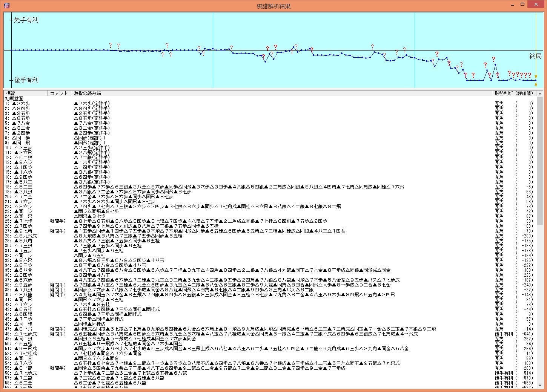This screenshot has height=392, width=547.
Task: Click the コメント column header
Action: [59, 93]
